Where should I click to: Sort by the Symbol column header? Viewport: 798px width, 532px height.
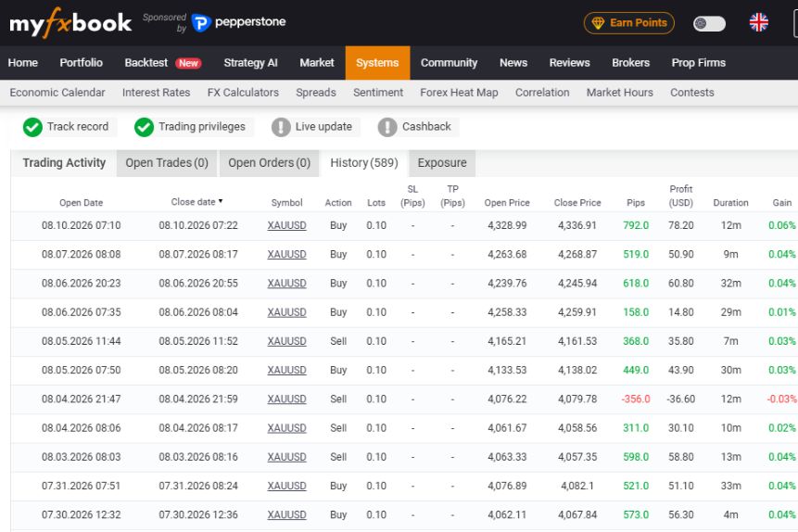[286, 203]
